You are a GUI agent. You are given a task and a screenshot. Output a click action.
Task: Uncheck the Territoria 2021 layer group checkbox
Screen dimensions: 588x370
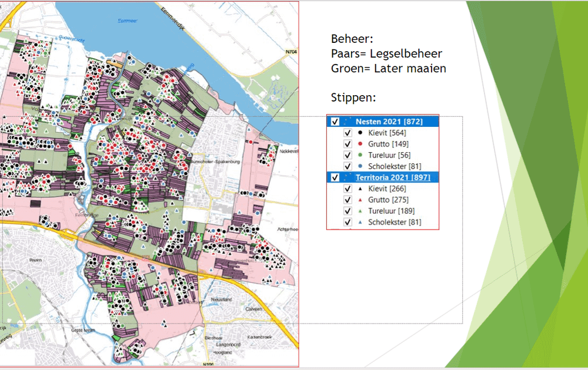(x=335, y=177)
